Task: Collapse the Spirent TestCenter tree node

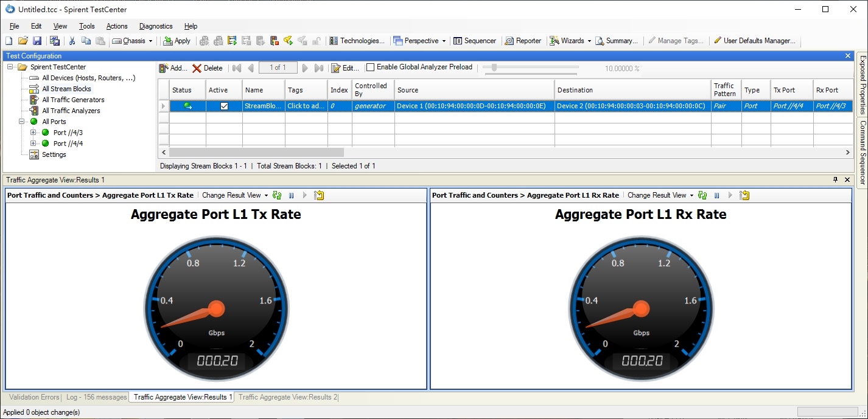Action: [x=10, y=67]
